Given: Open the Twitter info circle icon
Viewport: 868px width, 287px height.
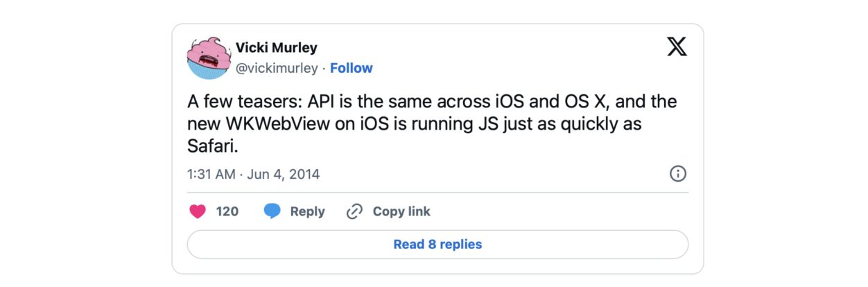Looking at the screenshot, I should [678, 174].
